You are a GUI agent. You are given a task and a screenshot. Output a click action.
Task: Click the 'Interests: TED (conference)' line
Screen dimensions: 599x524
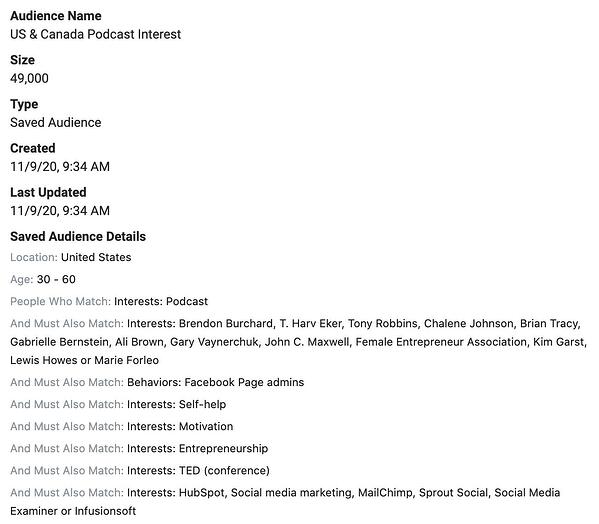(198, 471)
